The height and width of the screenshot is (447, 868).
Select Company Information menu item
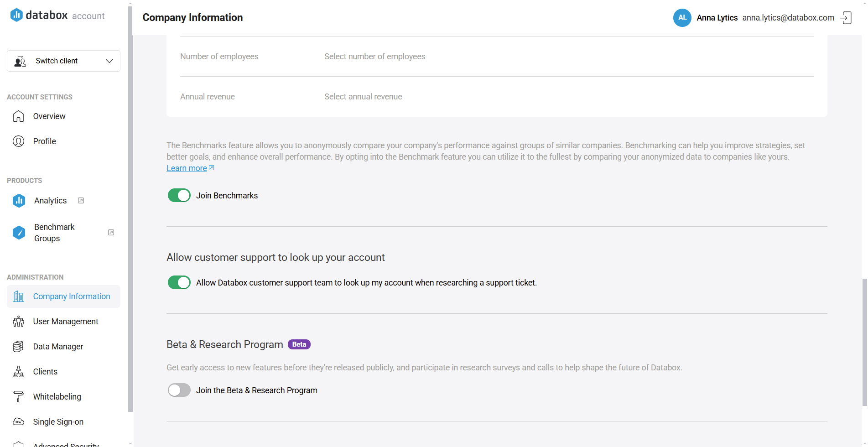click(63, 296)
